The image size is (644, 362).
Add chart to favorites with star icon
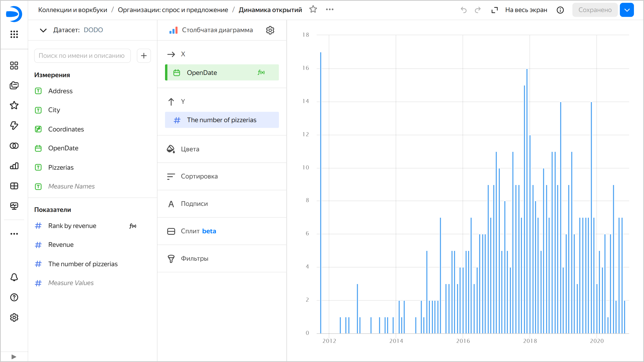(313, 10)
